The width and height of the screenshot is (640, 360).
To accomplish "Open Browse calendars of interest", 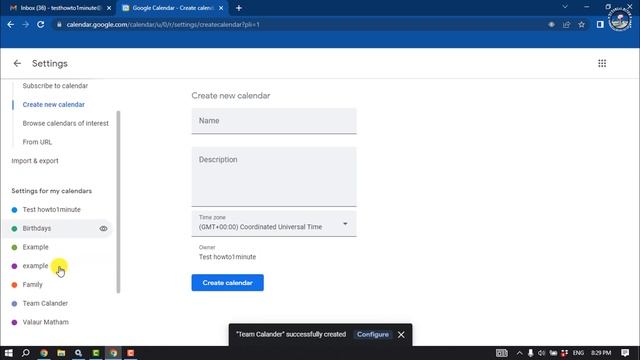I will [x=65, y=123].
